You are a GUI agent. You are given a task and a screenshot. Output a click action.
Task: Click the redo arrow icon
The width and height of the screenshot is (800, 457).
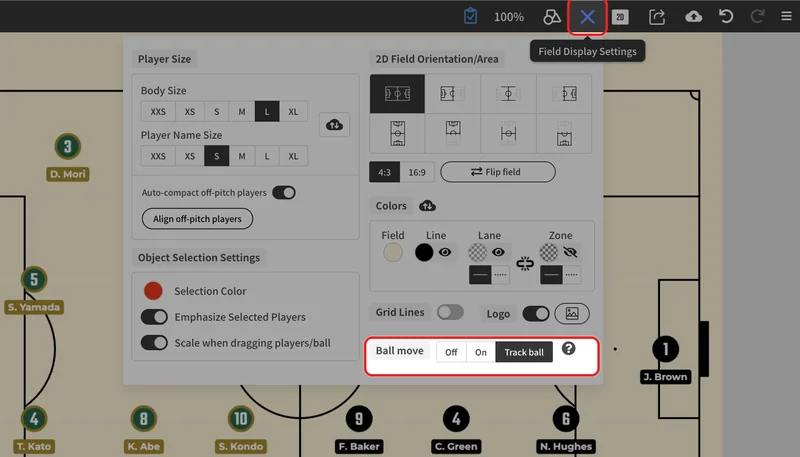coord(758,16)
